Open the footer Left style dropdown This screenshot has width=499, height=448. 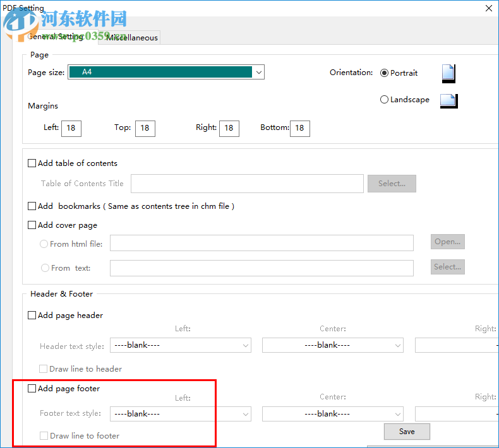(181, 414)
